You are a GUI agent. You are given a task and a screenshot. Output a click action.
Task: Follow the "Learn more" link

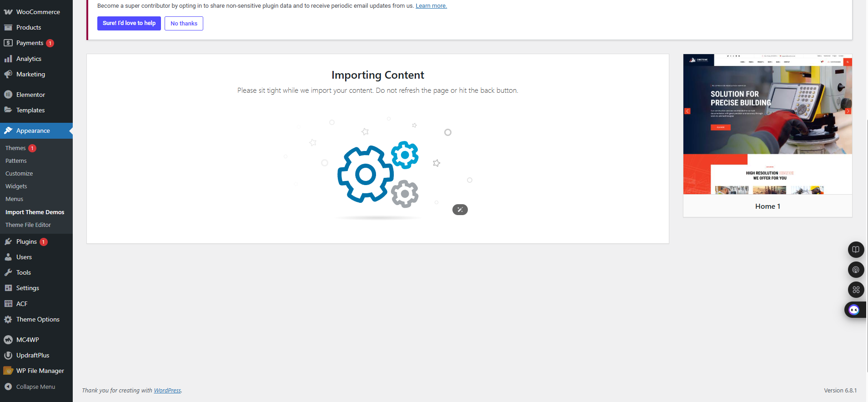point(431,6)
